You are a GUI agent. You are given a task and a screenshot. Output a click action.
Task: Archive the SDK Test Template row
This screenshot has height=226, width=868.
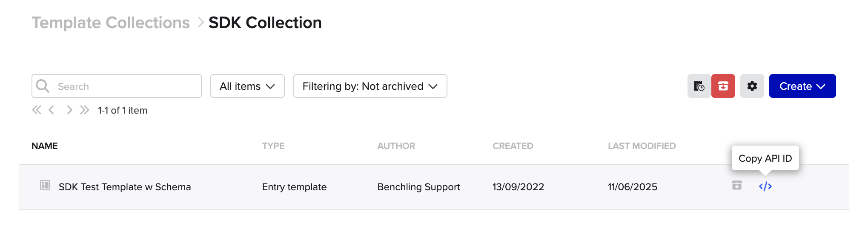(737, 185)
